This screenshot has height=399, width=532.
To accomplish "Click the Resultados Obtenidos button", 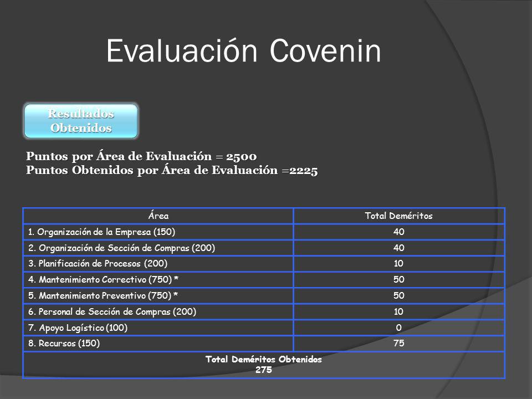I will tap(81, 121).
